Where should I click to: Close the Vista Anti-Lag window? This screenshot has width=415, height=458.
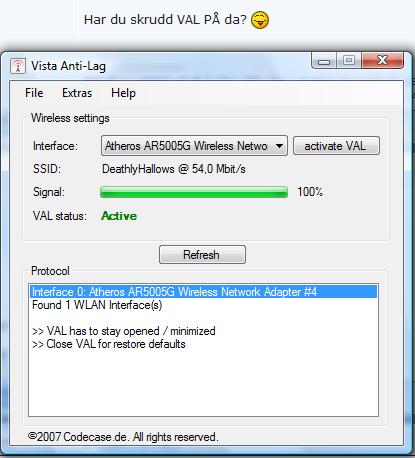pos(382,61)
